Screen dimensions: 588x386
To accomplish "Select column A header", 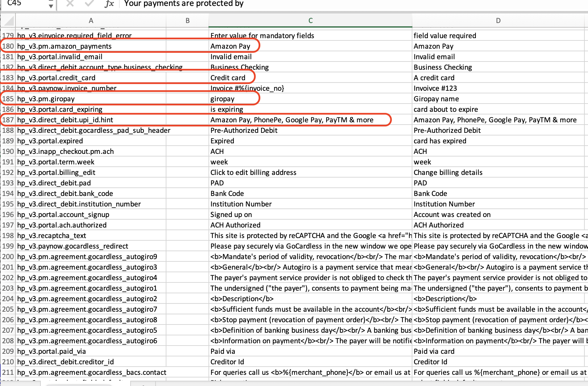I will [x=91, y=21].
